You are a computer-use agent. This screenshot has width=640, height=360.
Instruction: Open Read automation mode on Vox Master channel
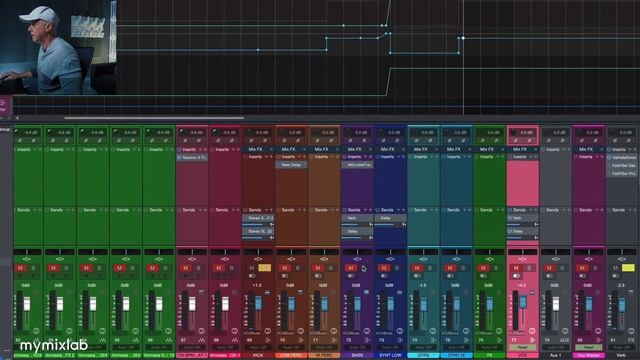[x=588, y=347]
